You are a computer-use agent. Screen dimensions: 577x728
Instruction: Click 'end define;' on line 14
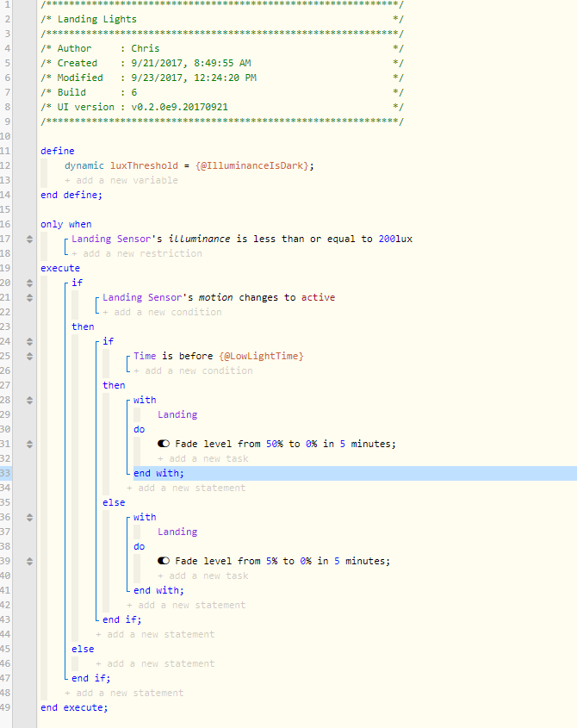(71, 195)
